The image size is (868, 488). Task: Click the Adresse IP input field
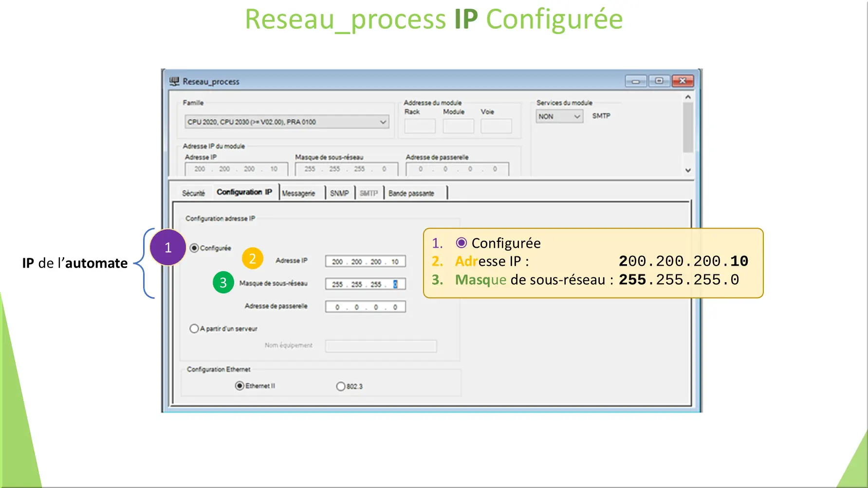(x=365, y=261)
